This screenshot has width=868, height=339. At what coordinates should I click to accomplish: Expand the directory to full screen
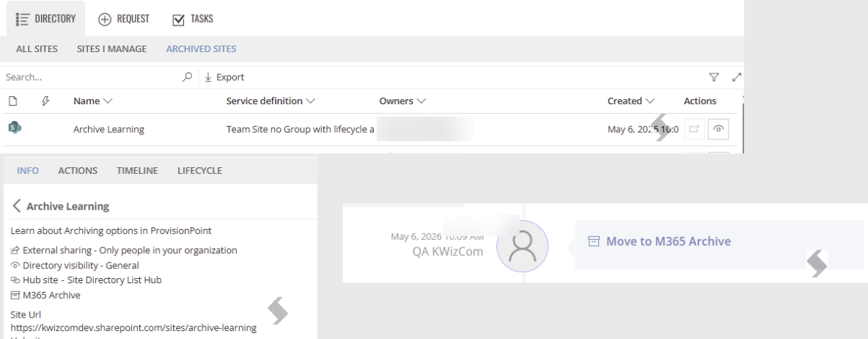(736, 77)
